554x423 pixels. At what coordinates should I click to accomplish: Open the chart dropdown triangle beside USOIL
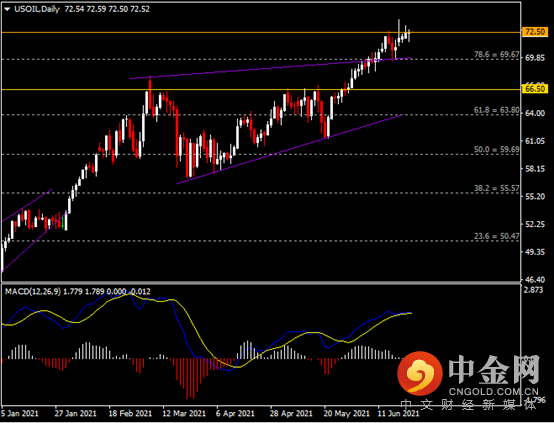[7, 10]
